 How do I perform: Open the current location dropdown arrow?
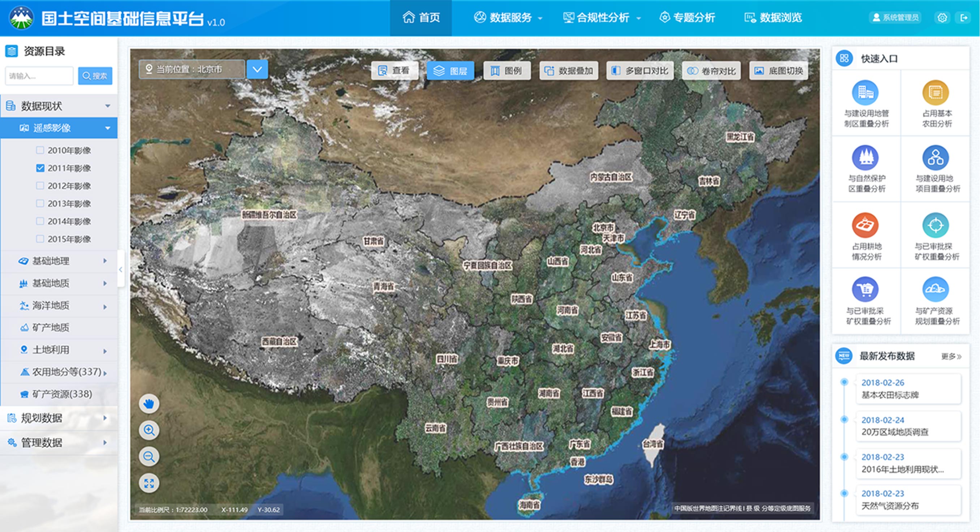257,70
